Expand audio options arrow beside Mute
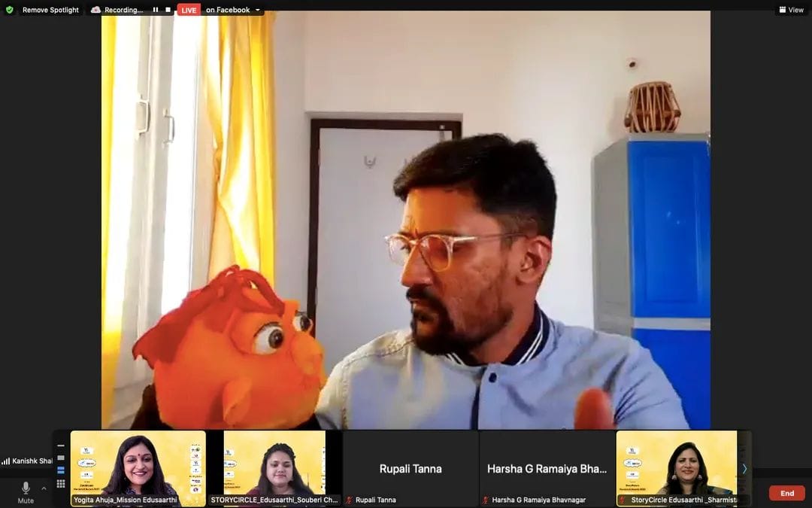The image size is (812, 508). click(44, 488)
